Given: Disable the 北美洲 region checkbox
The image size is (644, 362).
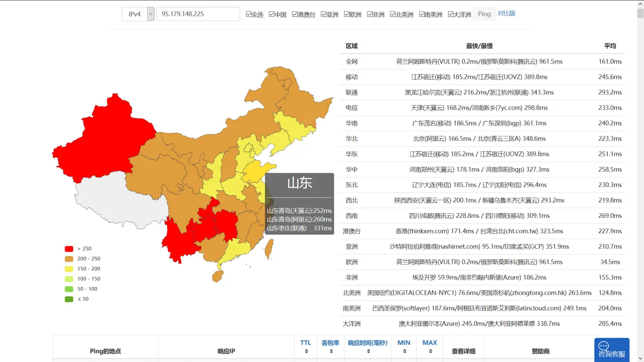Looking at the screenshot, I should [393, 14].
